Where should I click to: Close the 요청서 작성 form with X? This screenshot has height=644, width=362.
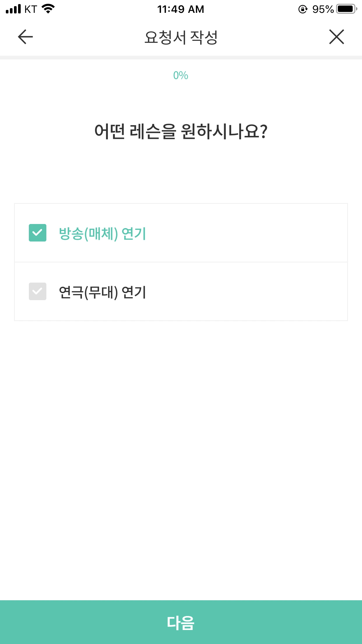[337, 37]
